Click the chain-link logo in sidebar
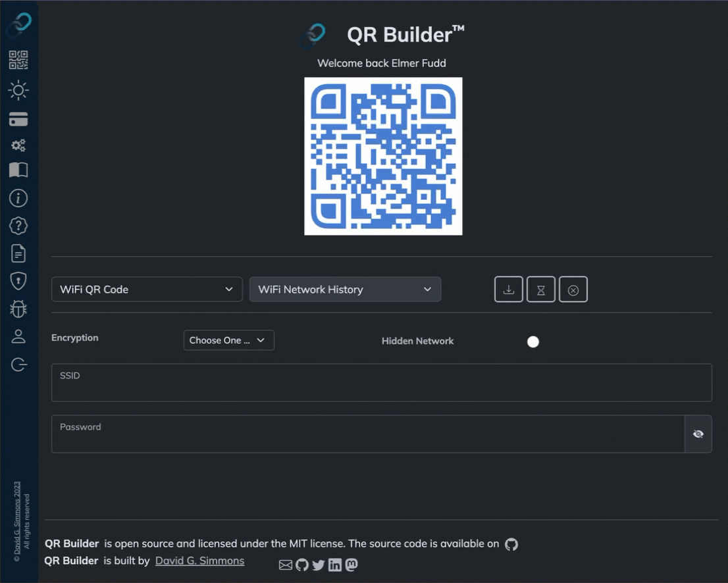Screen dimensions: 728x583 [x=18, y=25]
